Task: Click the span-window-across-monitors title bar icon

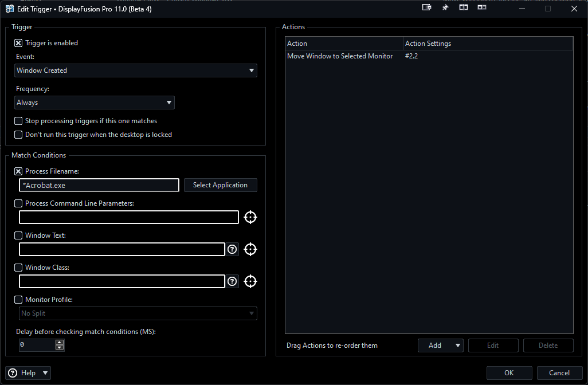Action: coord(464,7)
